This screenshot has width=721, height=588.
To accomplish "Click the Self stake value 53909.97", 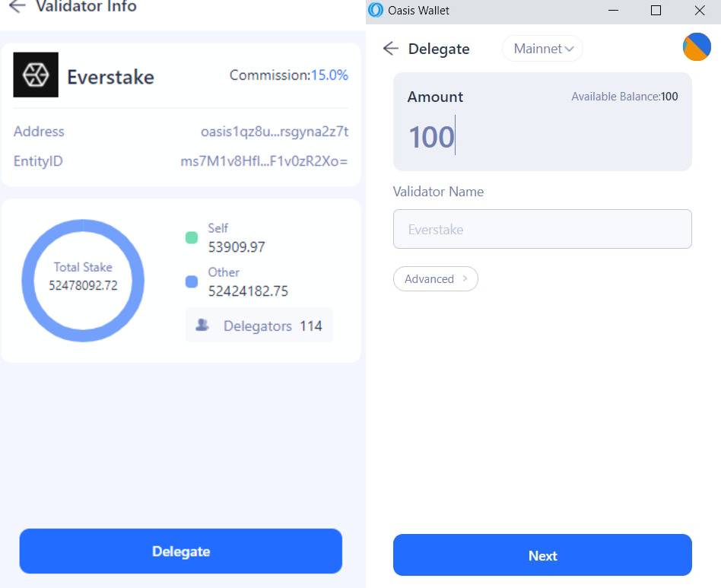I will pos(237,247).
